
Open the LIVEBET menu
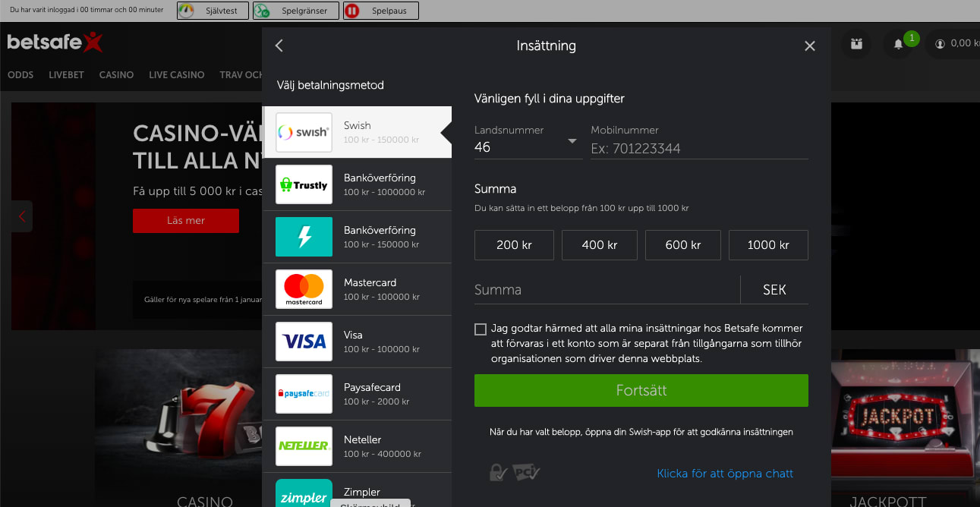(66, 75)
